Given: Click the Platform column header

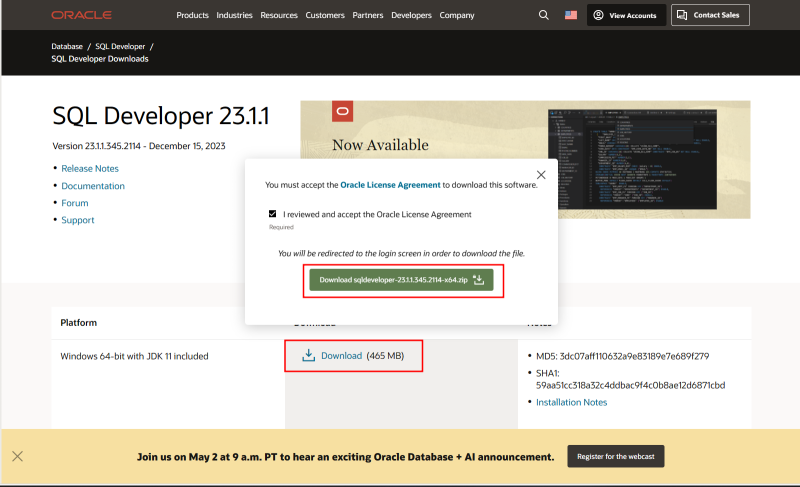Looking at the screenshot, I should click(x=79, y=323).
